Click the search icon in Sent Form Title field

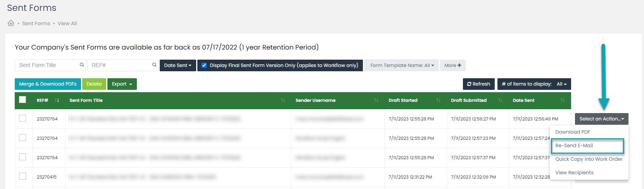pos(82,65)
